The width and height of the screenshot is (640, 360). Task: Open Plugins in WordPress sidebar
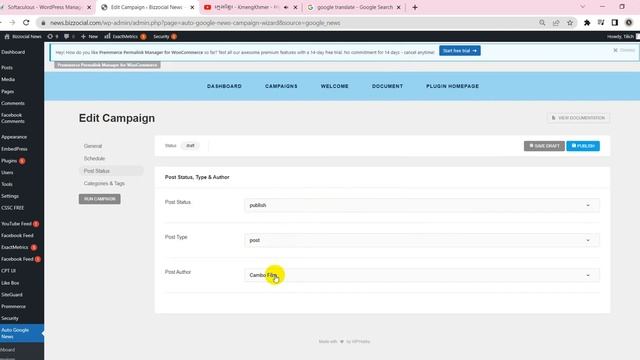(x=9, y=161)
